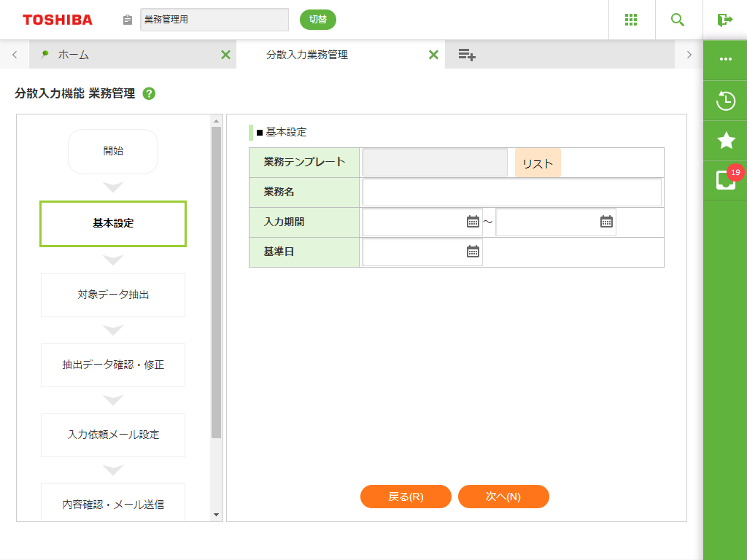Screen dimensions: 747x560
Task: Click the search magnifier icon
Action: pos(678,20)
